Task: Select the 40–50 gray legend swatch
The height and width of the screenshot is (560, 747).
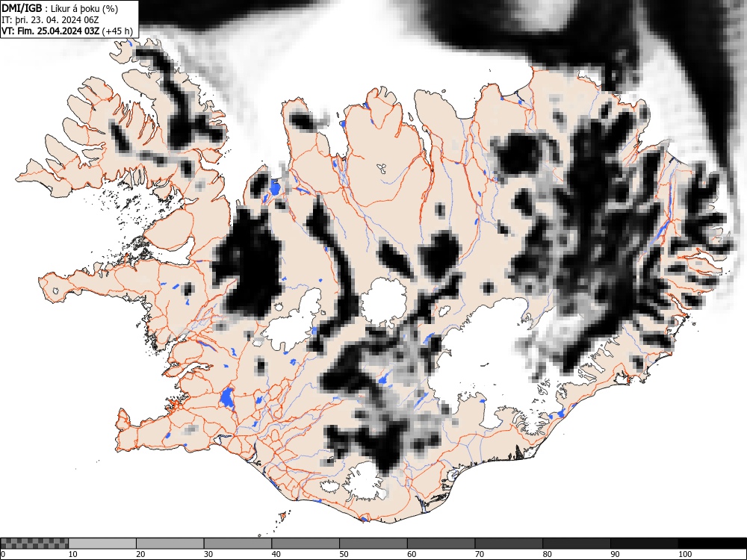Action: tap(306, 544)
